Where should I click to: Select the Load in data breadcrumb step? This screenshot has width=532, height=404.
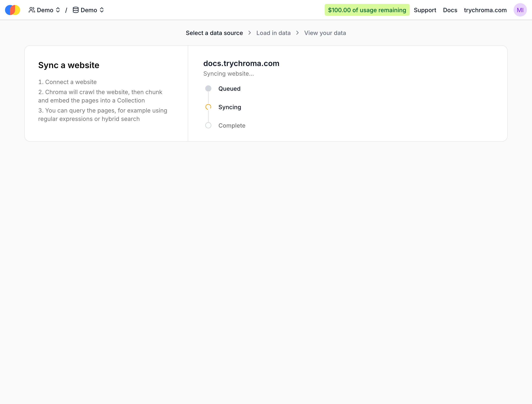pos(274,33)
